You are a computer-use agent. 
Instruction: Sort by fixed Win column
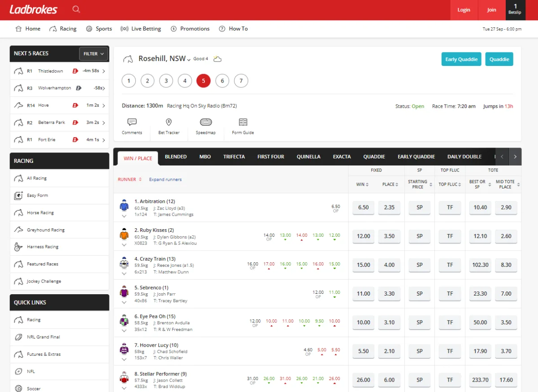(x=363, y=184)
